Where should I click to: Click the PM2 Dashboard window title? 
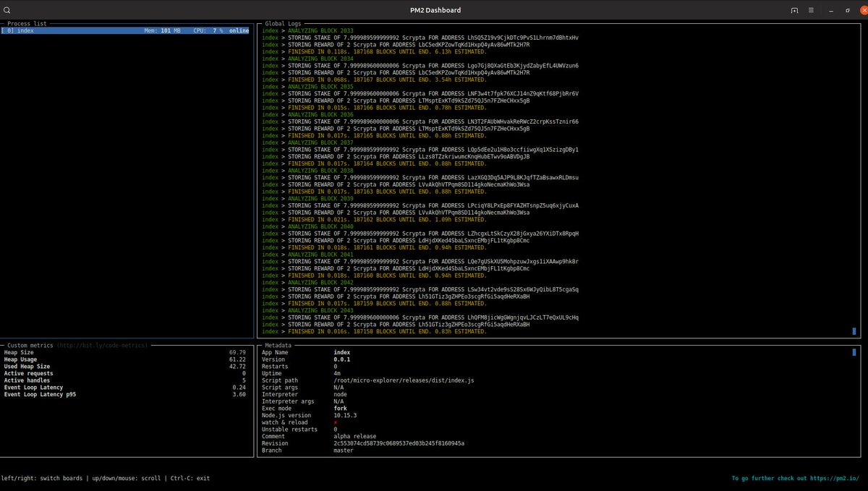434,10
